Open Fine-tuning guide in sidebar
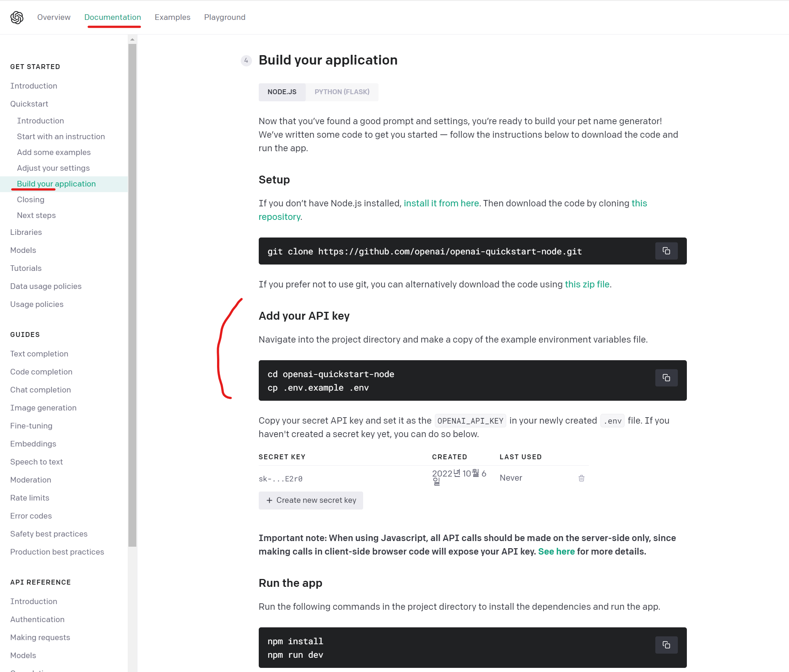Image resolution: width=789 pixels, height=672 pixels. pos(31,426)
